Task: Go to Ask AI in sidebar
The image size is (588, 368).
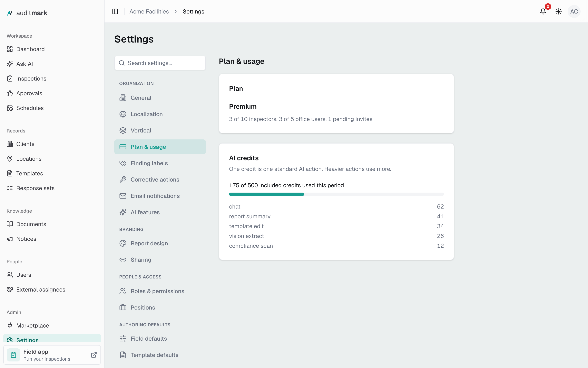Action: pos(52,64)
